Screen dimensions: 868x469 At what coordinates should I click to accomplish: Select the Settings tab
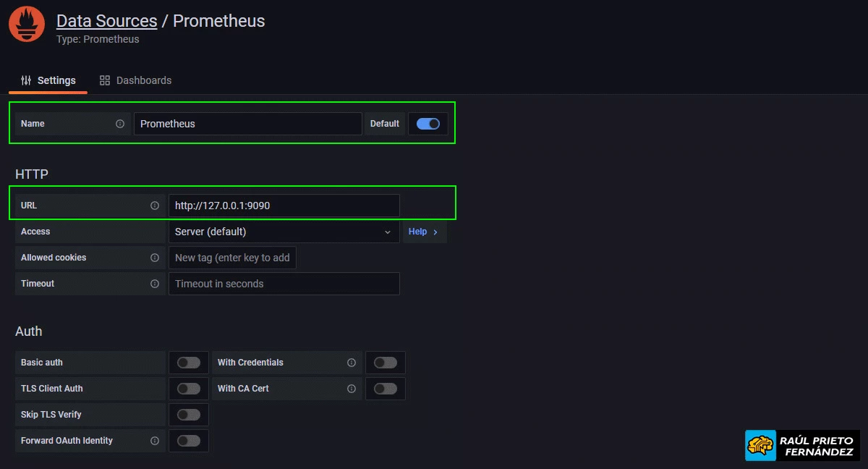click(56, 80)
